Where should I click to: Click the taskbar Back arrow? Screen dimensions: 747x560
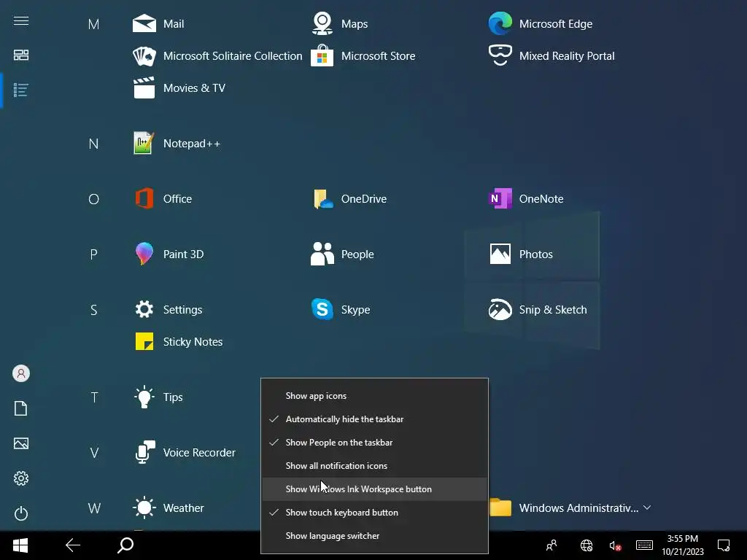(73, 545)
